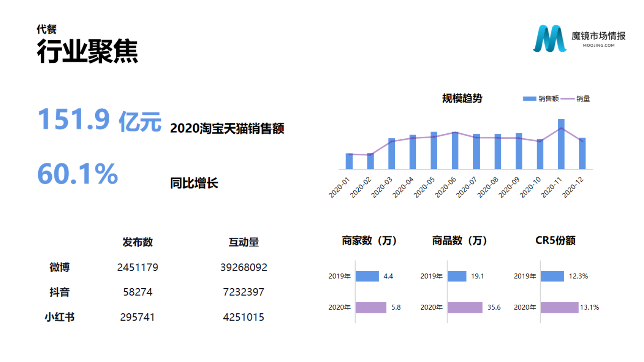Click the 39268092 interaction value for 微博
The width and height of the screenshot is (644, 362).
244,267
